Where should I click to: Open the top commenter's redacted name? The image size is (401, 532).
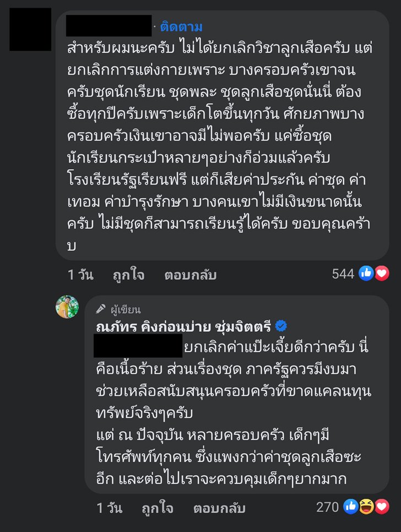coord(109,26)
